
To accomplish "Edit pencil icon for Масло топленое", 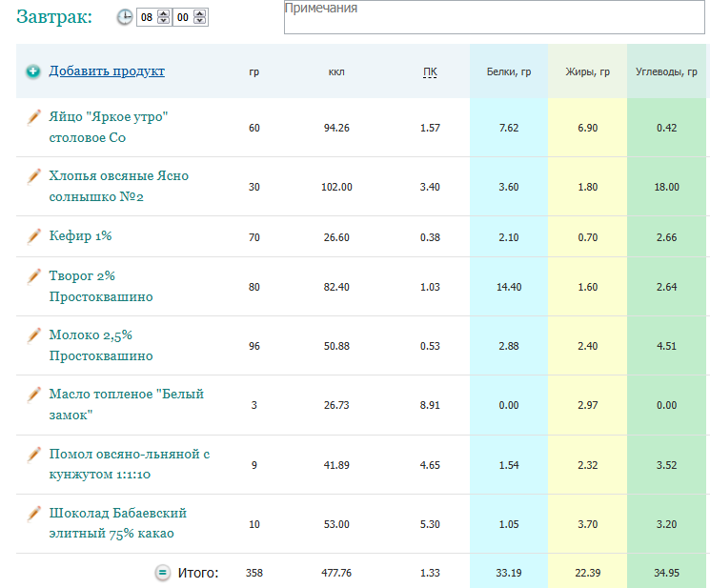I will [x=33, y=395].
